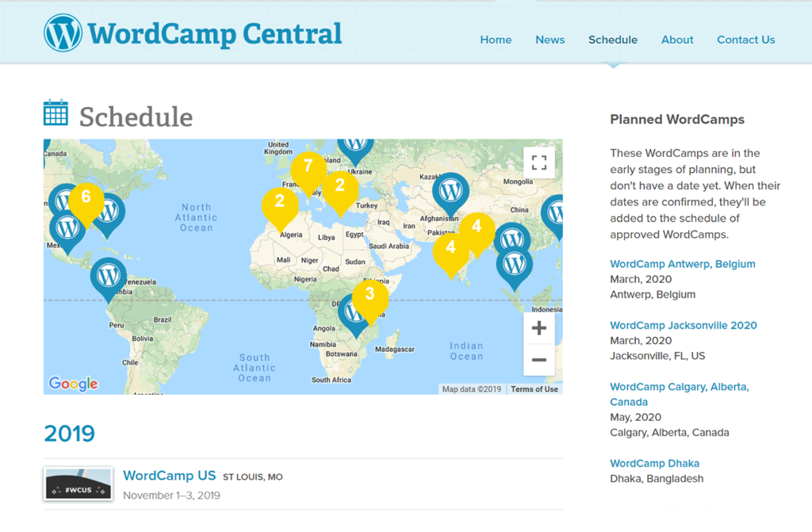Zoom out on the map
Screen dimensions: 812x532
[539, 360]
